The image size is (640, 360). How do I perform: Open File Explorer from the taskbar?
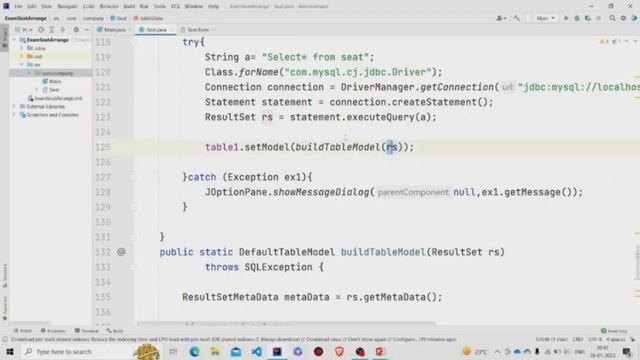pyautogui.click(x=215, y=351)
